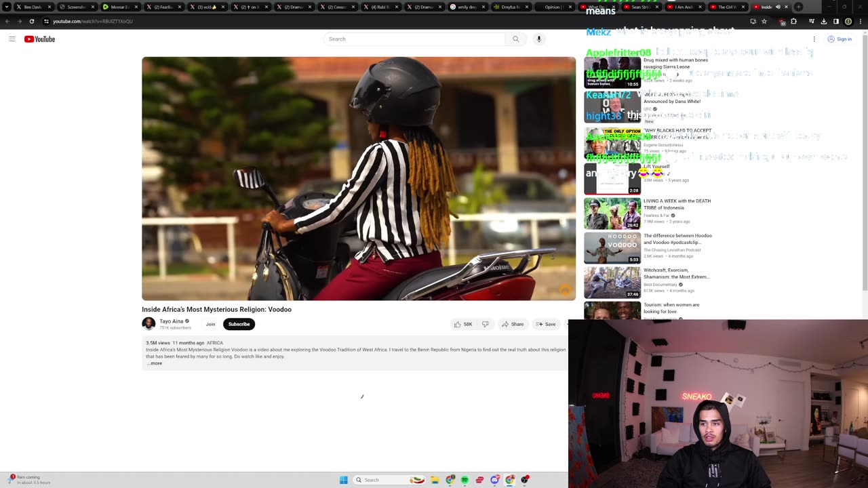Open YouTube settings three-dot menu
The height and width of the screenshot is (488, 868).
click(x=814, y=39)
